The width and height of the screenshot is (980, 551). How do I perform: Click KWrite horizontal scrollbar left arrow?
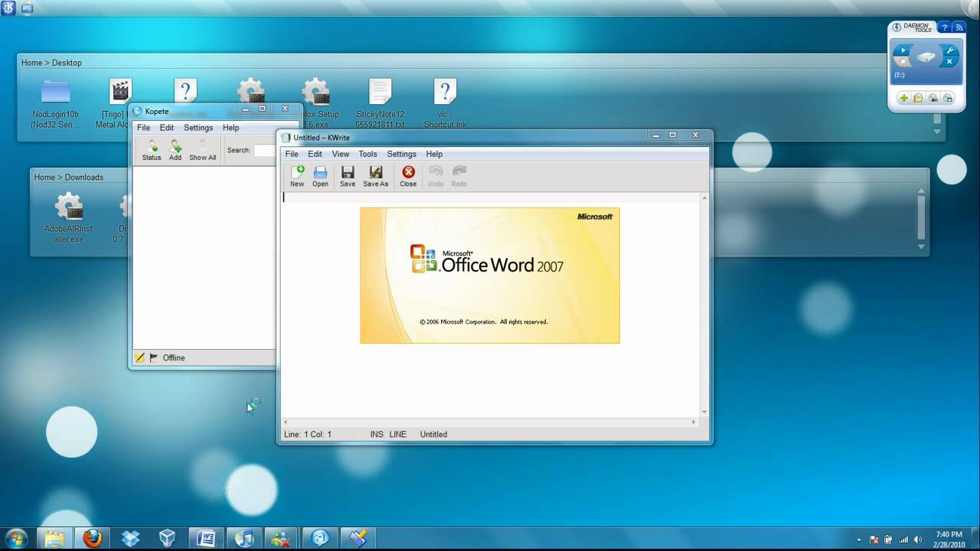click(x=286, y=422)
